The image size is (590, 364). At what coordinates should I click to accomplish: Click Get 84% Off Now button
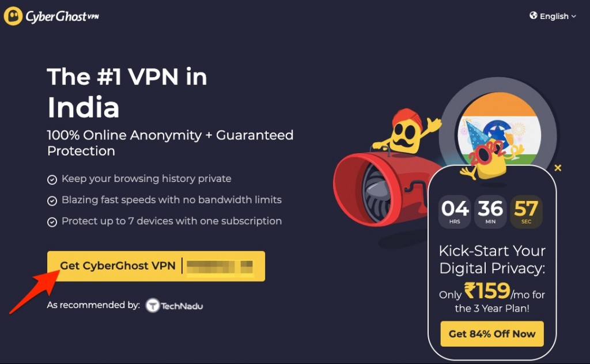pyautogui.click(x=492, y=334)
